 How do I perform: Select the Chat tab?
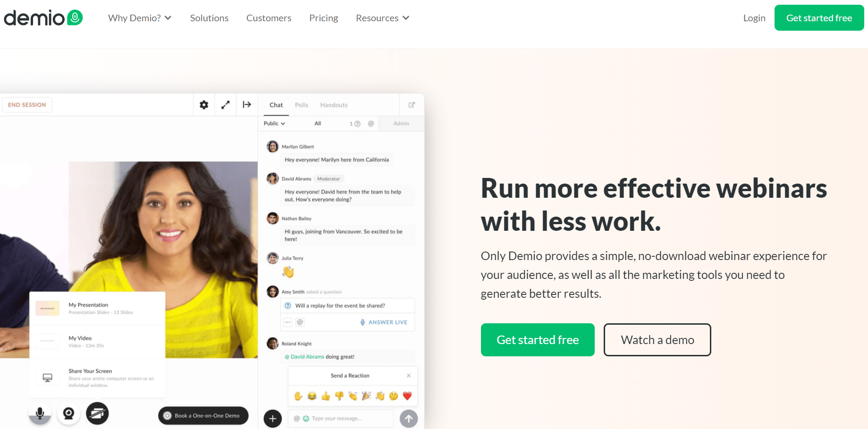tap(276, 105)
